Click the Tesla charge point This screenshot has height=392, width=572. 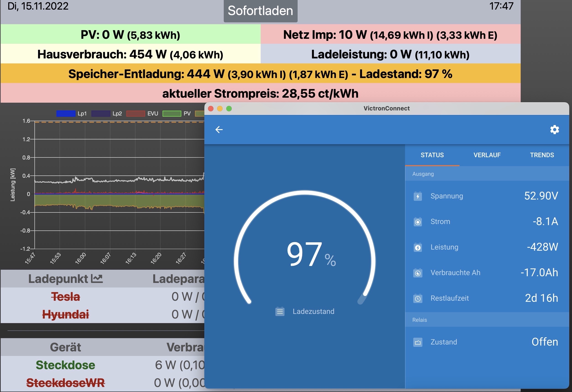coord(65,296)
